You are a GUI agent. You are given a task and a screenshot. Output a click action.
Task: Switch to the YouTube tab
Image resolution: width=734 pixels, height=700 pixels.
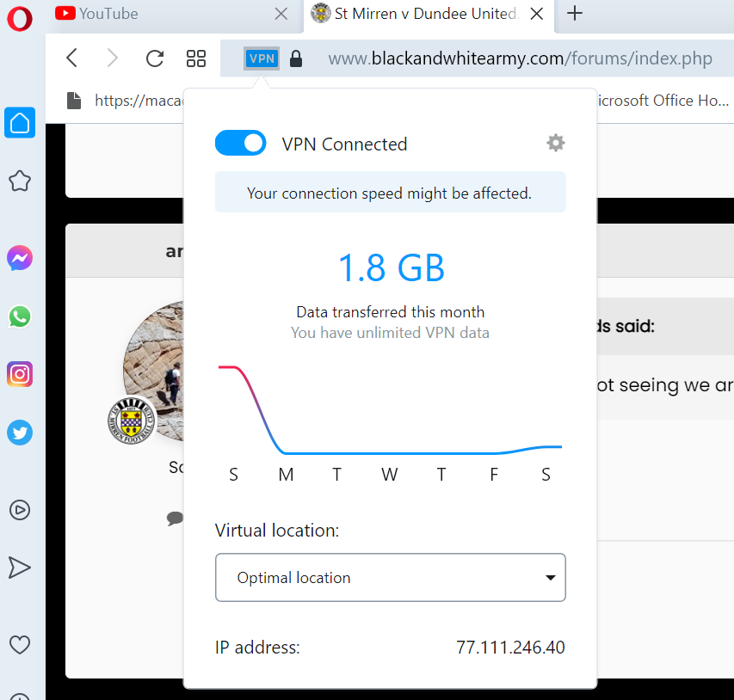[x=176, y=14]
